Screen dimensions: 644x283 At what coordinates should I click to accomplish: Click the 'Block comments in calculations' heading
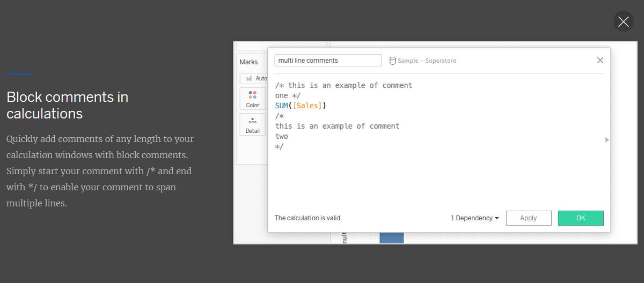[68, 106]
